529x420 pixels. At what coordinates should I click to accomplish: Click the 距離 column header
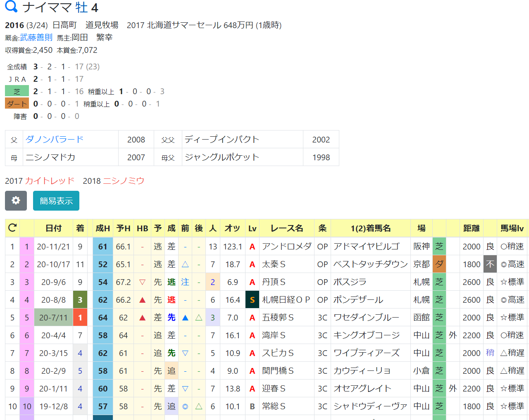(472, 228)
